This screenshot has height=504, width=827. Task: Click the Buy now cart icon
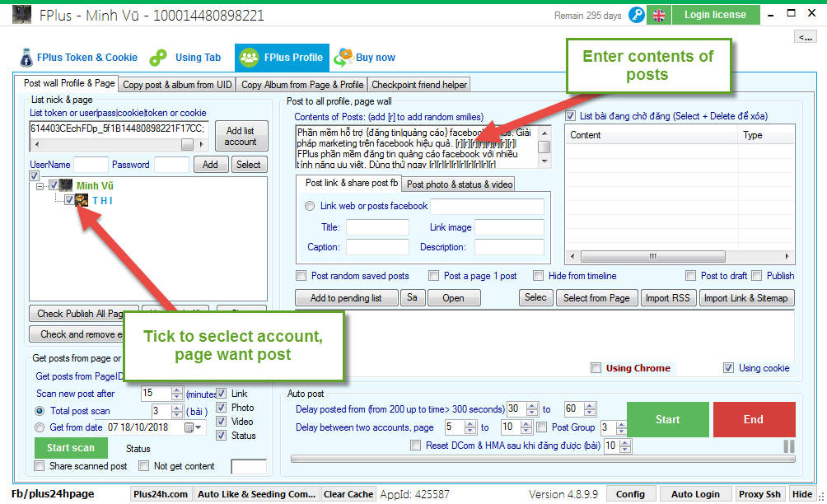point(343,57)
